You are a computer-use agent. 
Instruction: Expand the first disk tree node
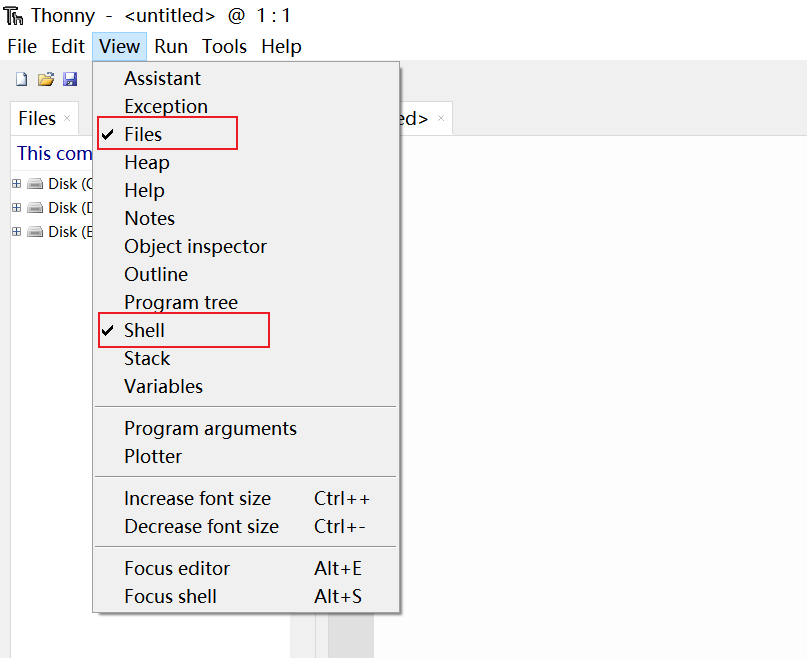tap(16, 184)
